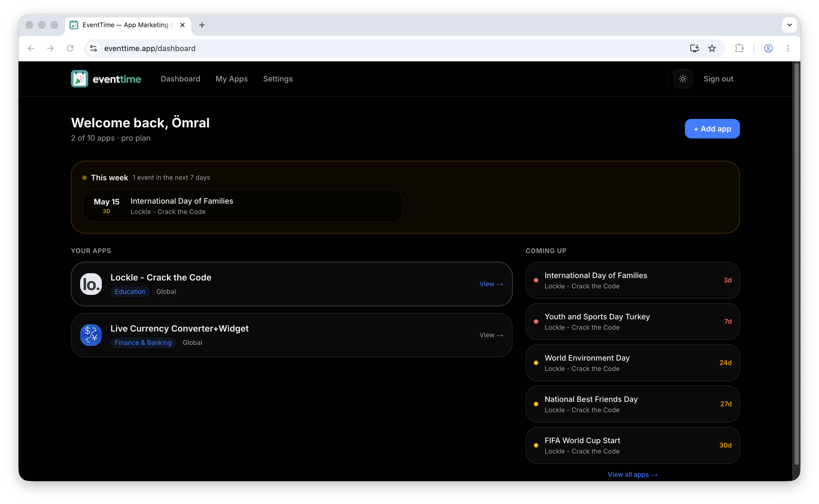Viewport: 819px width, 504px height.
Task: Open a new browser tab
Action: tap(202, 25)
